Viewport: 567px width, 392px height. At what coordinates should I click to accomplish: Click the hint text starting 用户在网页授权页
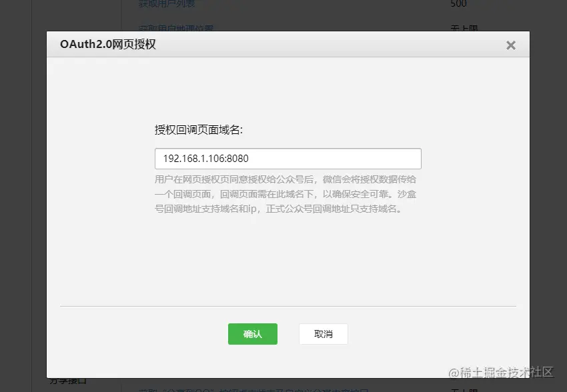(286, 194)
